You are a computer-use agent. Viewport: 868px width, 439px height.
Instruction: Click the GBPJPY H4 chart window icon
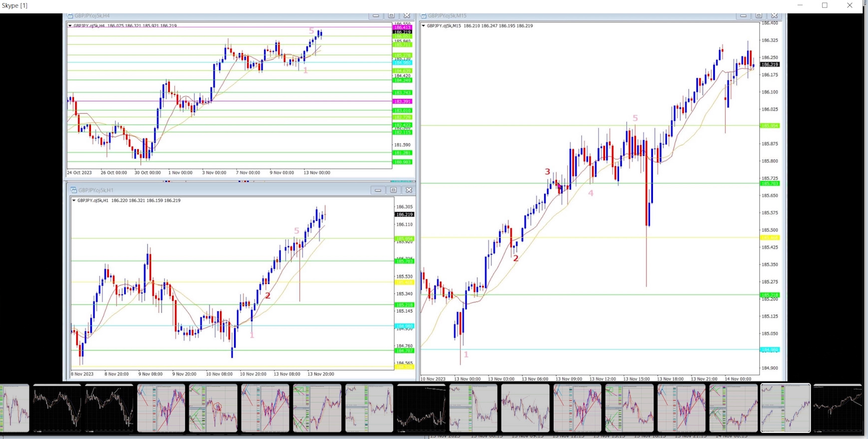70,16
